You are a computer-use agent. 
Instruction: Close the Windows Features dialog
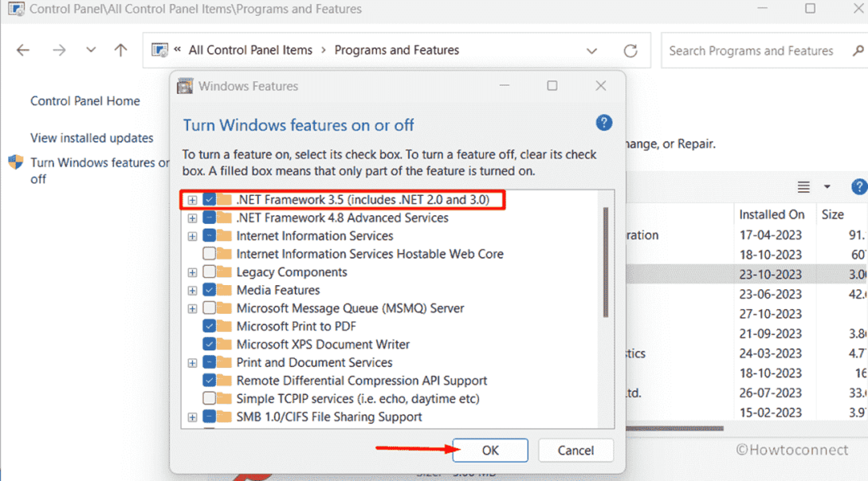pos(601,86)
